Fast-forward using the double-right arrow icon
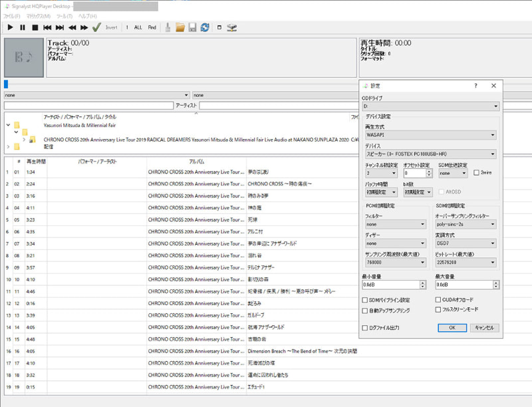Image resolution: width=532 pixels, height=407 pixels. coord(84,27)
